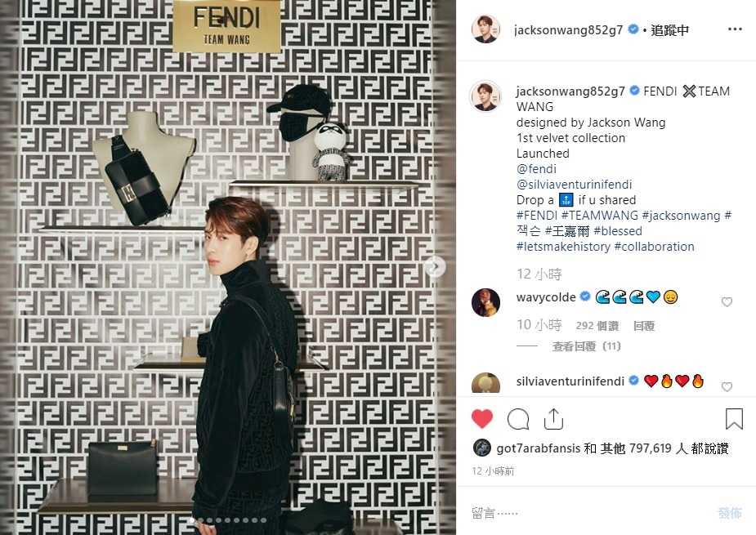The image size is (756, 535).
Task: Like wavycolde's comment
Action: click(x=727, y=302)
